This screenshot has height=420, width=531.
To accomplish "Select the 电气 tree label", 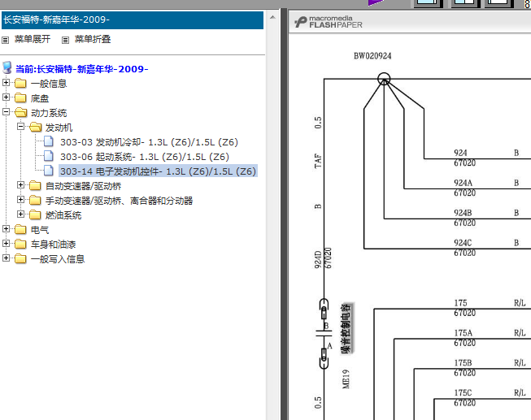I will tap(40, 230).
